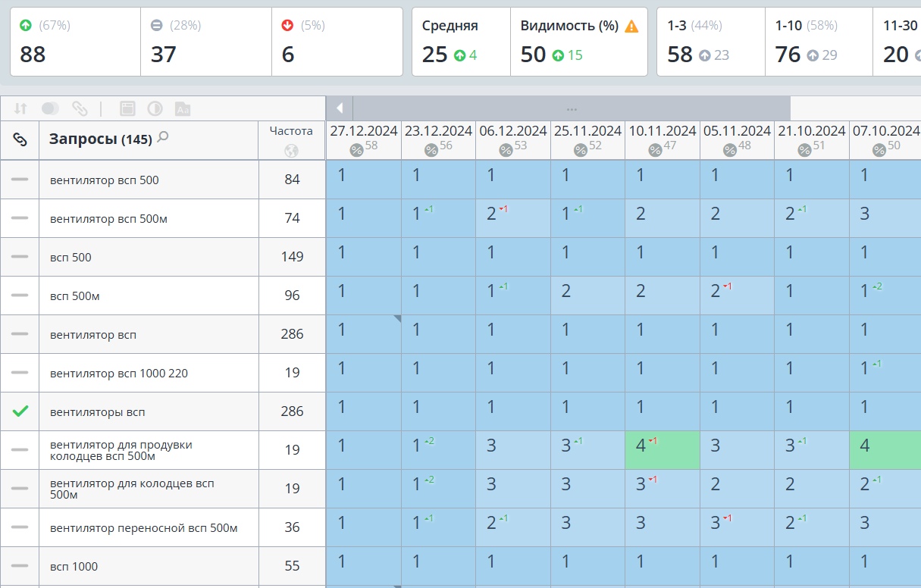
Task: Click the green checkmark for вентиляторы всп
Action: (x=20, y=411)
